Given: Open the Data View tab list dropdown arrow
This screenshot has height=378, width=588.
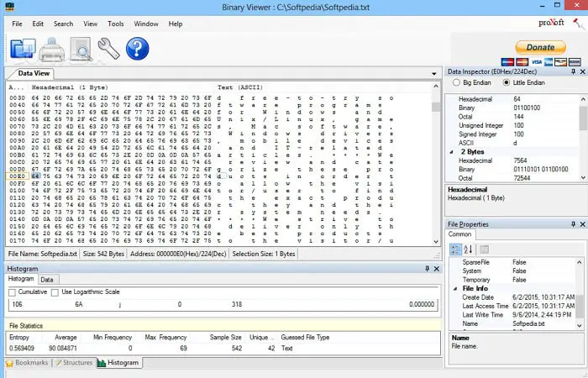Looking at the screenshot, I should tap(434, 74).
